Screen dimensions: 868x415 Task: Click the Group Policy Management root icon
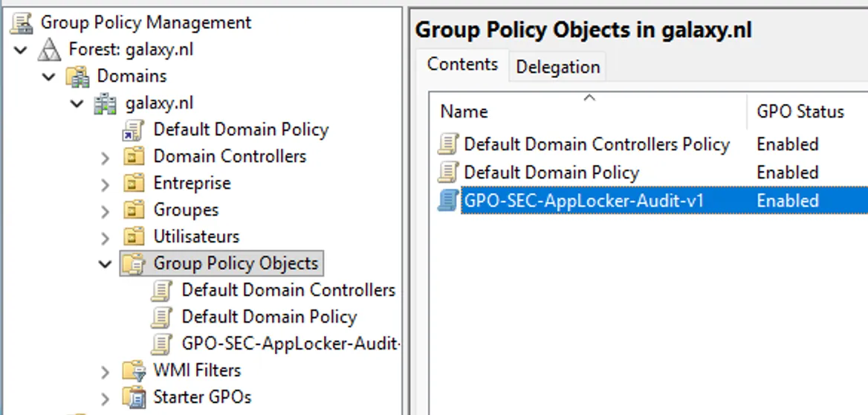click(x=22, y=23)
